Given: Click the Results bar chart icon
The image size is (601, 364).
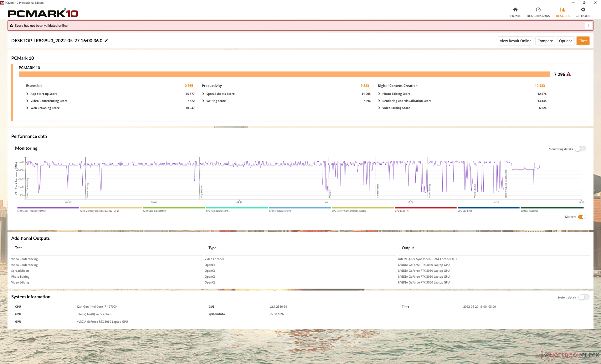Looking at the screenshot, I should click(562, 10).
